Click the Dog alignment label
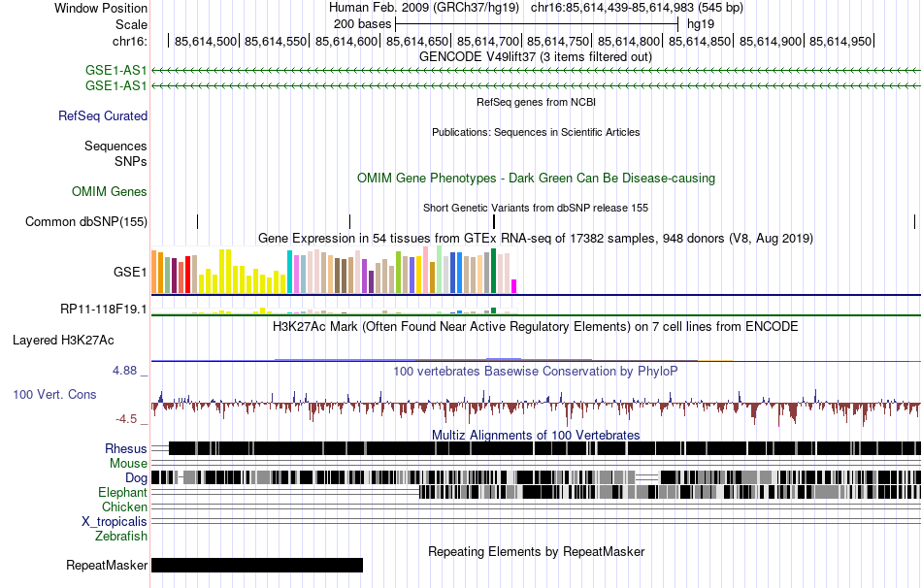This screenshot has height=588, width=922. point(136,478)
